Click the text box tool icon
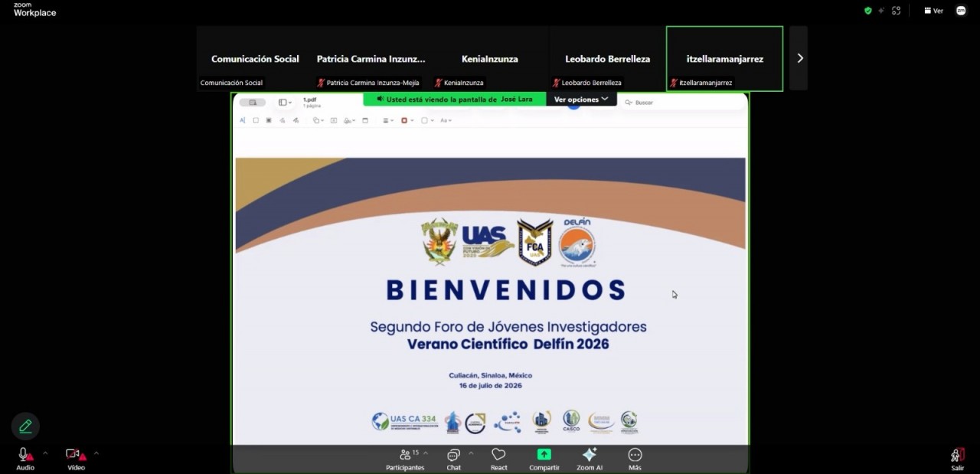 point(334,120)
